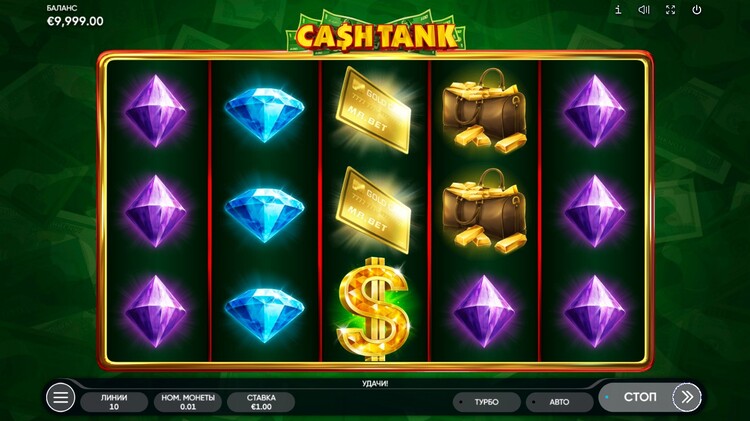Open the game info icon
The image size is (750, 421).
618,10
